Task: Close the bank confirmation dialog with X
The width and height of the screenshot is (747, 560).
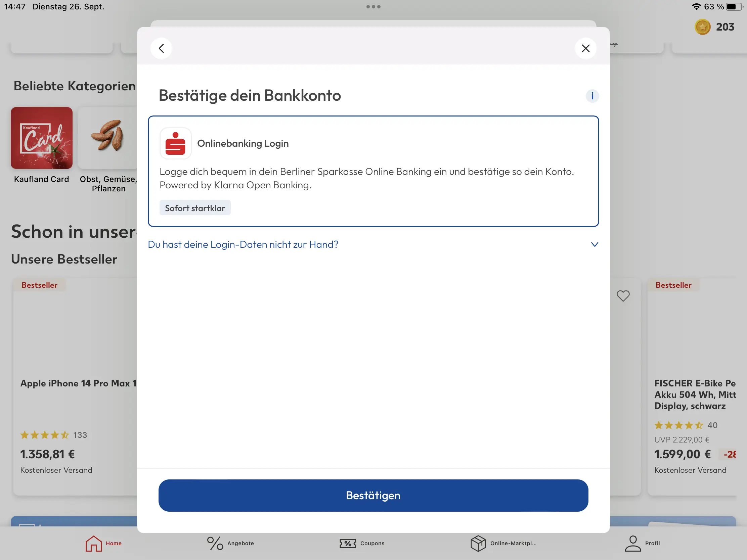Action: point(585,48)
